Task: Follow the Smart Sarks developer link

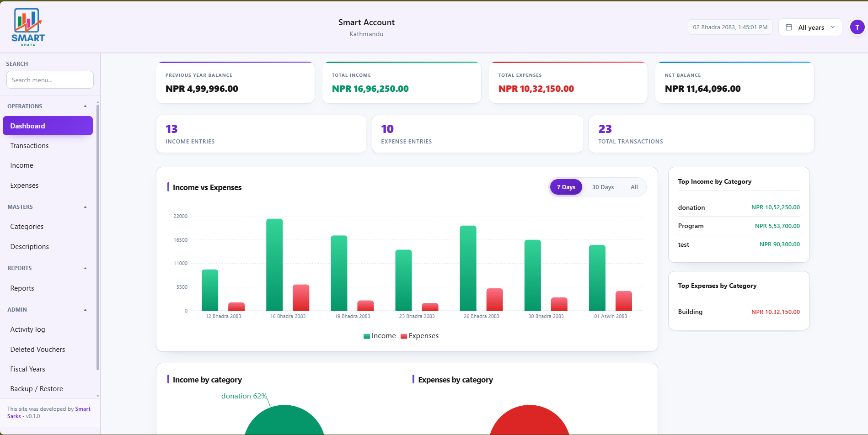Action: 82,409
